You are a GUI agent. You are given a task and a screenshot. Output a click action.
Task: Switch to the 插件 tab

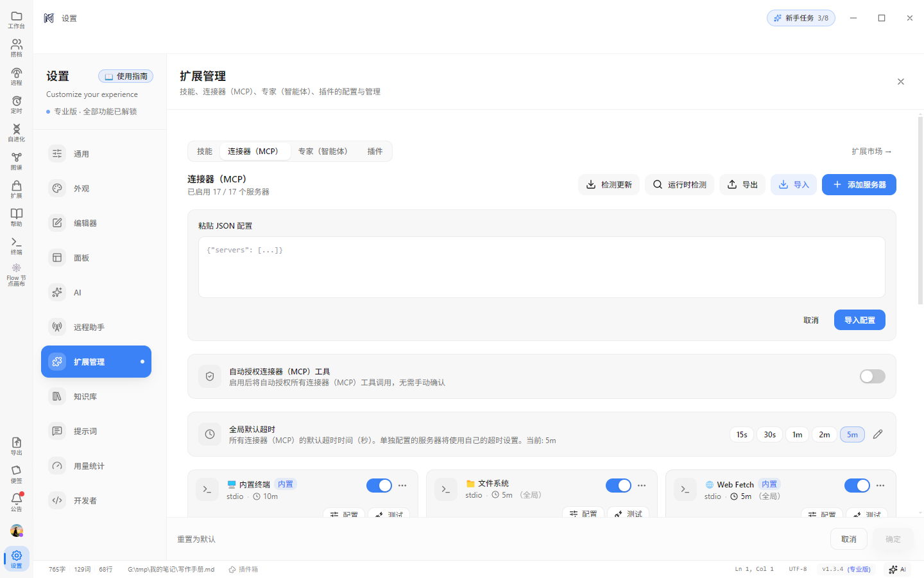375,152
